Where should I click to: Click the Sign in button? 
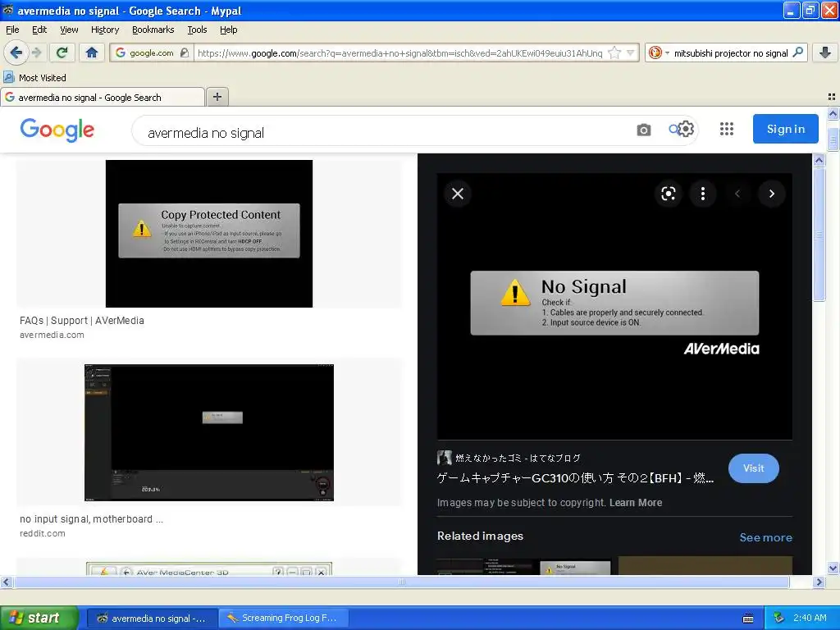click(x=785, y=129)
